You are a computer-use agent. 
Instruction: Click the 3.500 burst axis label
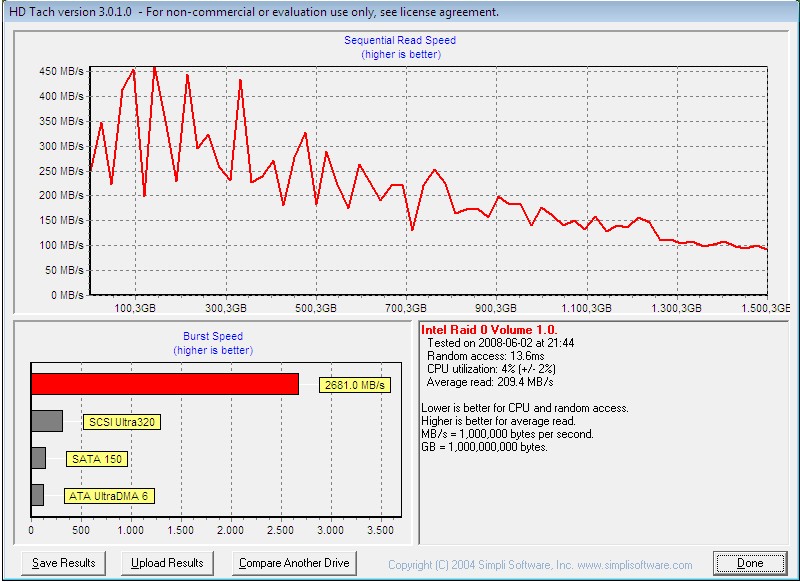click(380, 530)
